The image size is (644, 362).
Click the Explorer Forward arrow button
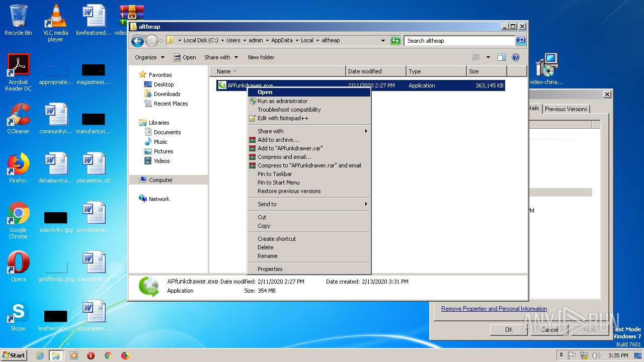151,41
